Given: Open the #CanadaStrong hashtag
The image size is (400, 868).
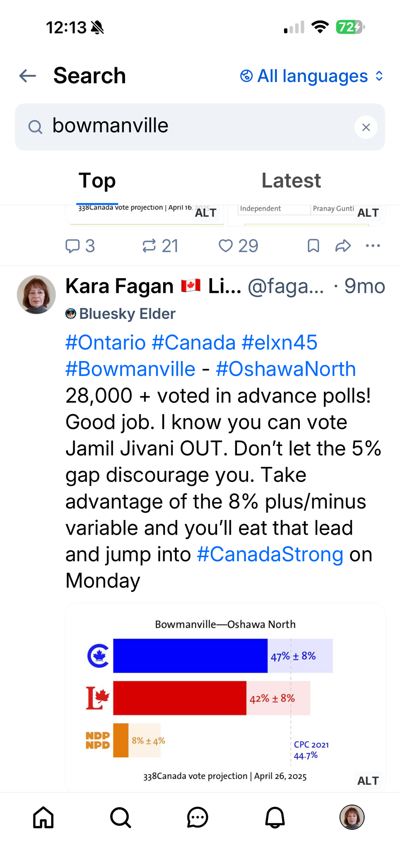Looking at the screenshot, I should (x=270, y=555).
